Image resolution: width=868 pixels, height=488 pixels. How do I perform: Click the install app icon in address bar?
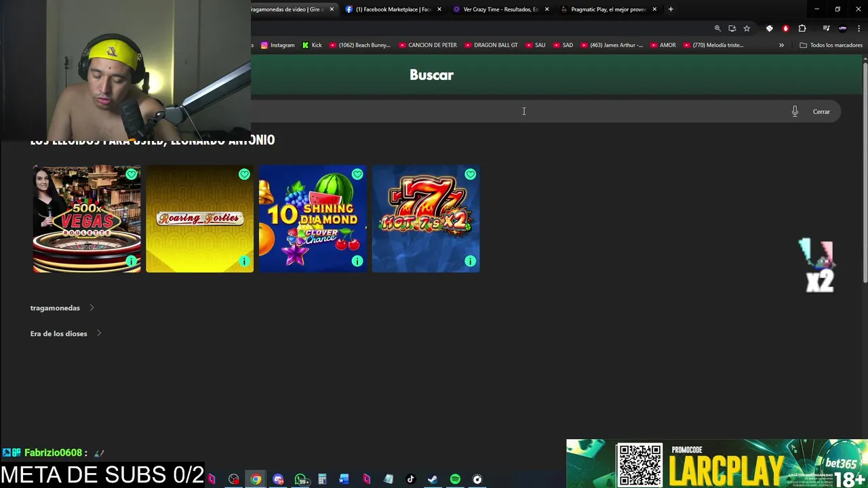[732, 28]
